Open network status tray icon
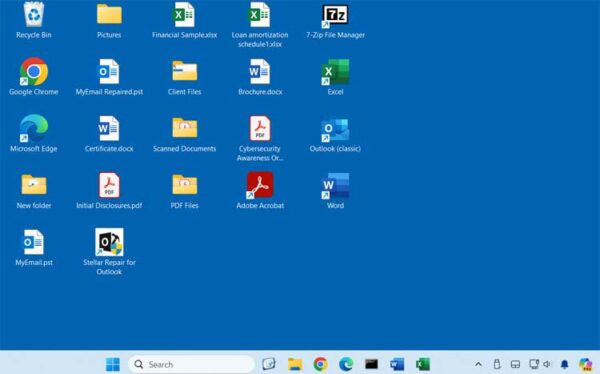Screen dimensions: 600x374 [533, 364]
